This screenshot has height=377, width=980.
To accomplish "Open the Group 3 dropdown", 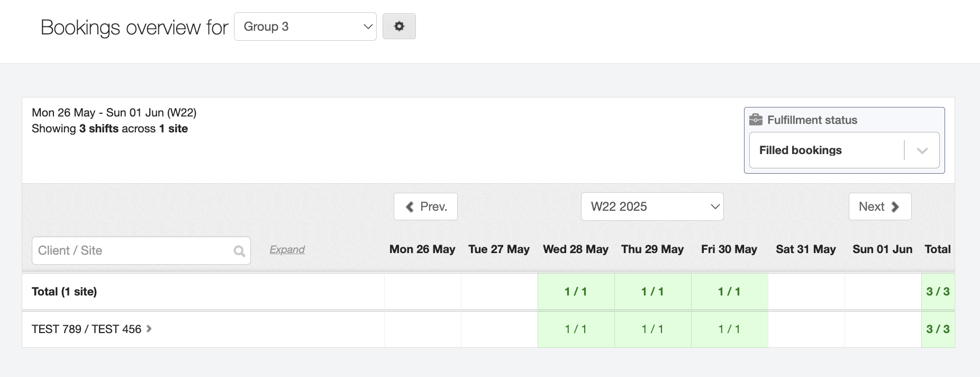I will 305,26.
